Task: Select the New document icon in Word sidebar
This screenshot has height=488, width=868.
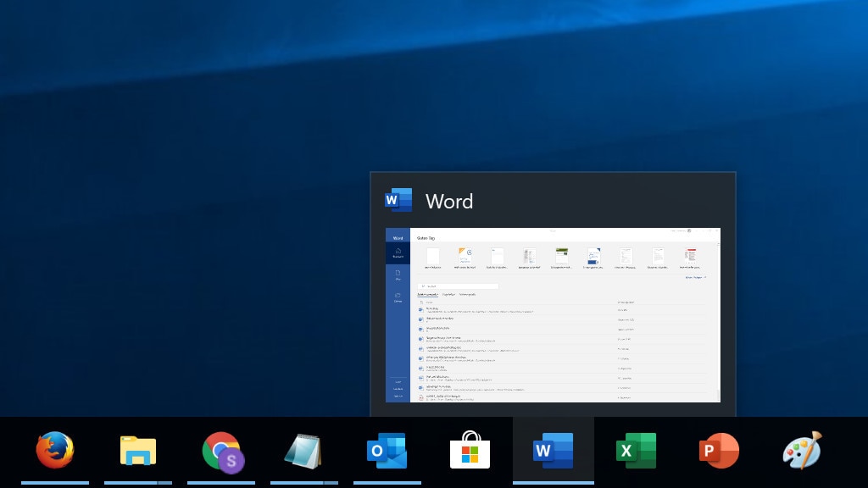Action: click(x=398, y=274)
